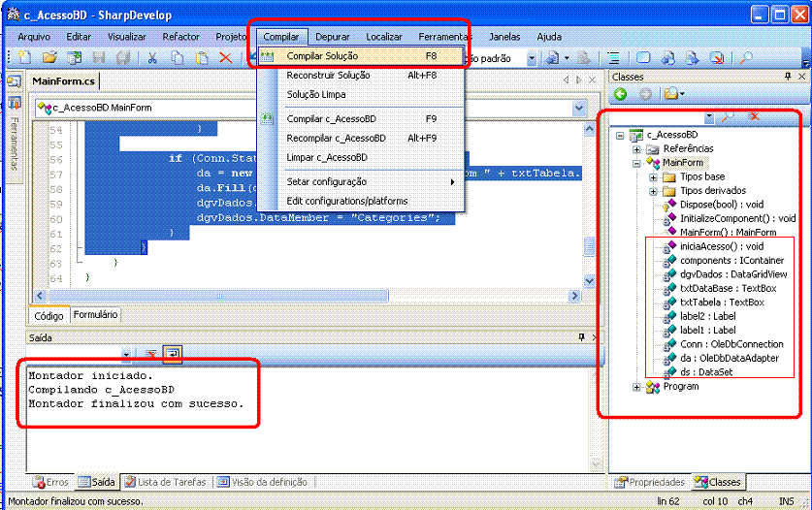The width and height of the screenshot is (812, 510).
Task: Click the editor horizontal scrollbar thumb
Action: tap(217, 296)
